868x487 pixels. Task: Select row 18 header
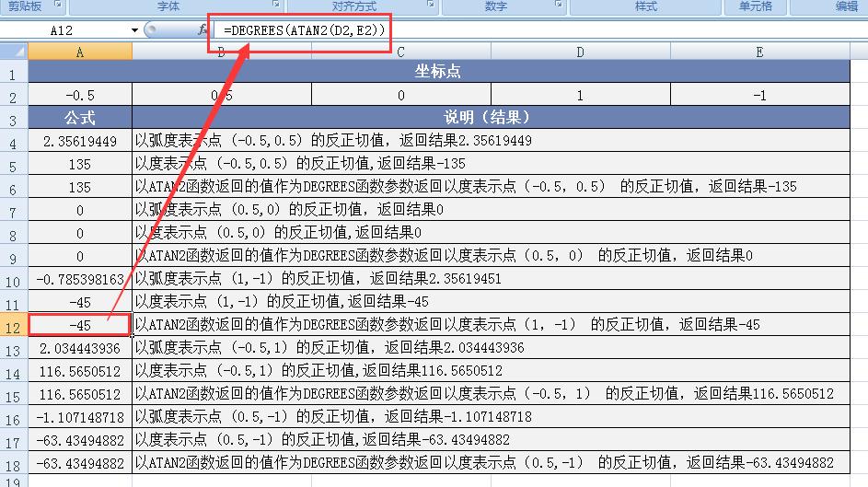point(14,463)
